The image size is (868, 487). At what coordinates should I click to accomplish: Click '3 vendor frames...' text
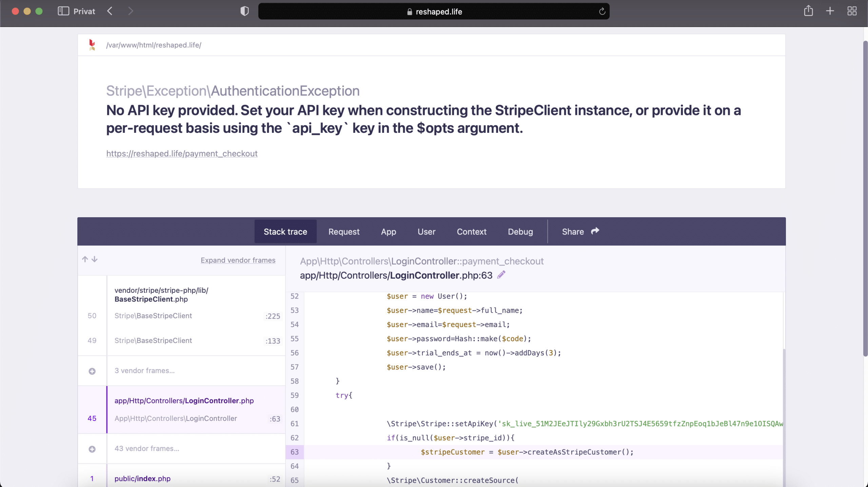tap(144, 370)
